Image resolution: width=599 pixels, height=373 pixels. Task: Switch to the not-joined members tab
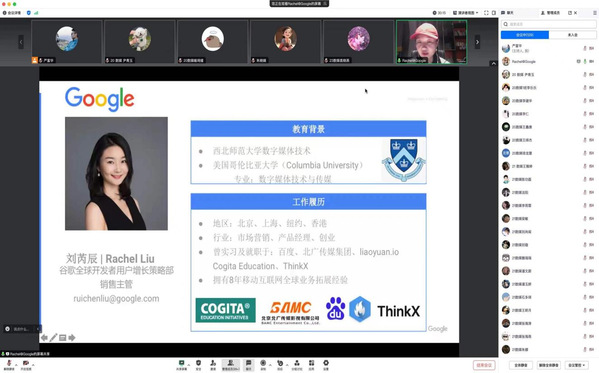[x=572, y=35]
